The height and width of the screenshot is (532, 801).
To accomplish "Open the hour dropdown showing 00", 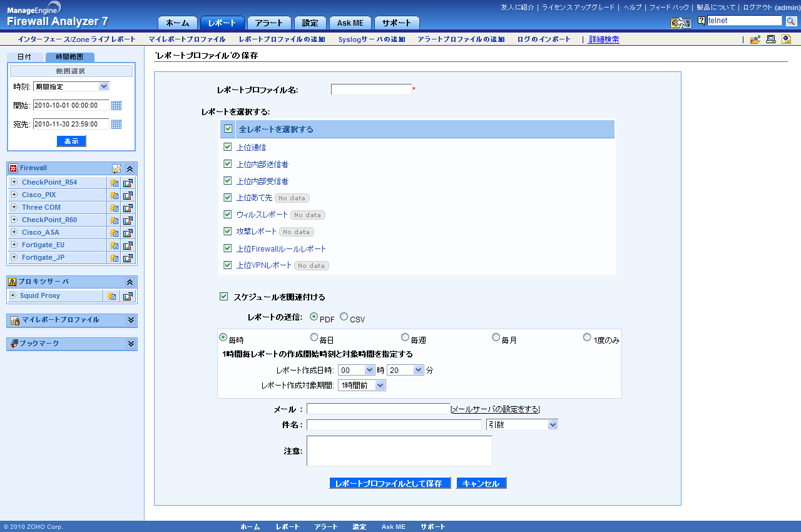I will coord(356,370).
